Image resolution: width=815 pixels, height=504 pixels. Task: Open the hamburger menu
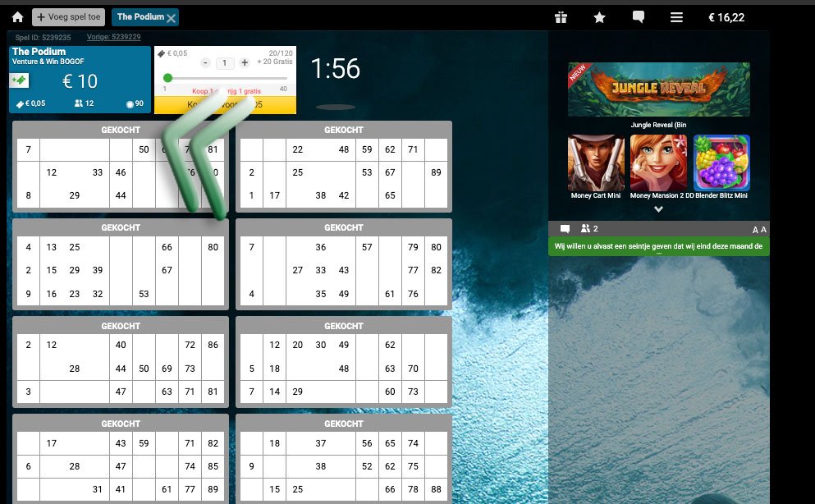[676, 18]
